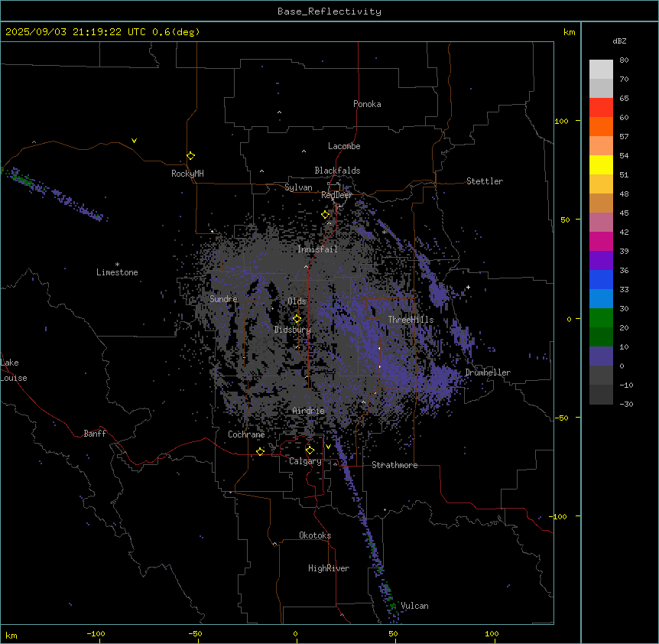The height and width of the screenshot is (644, 659).
Task: Click the white plus marker north of Drumheller
Action: (x=468, y=287)
